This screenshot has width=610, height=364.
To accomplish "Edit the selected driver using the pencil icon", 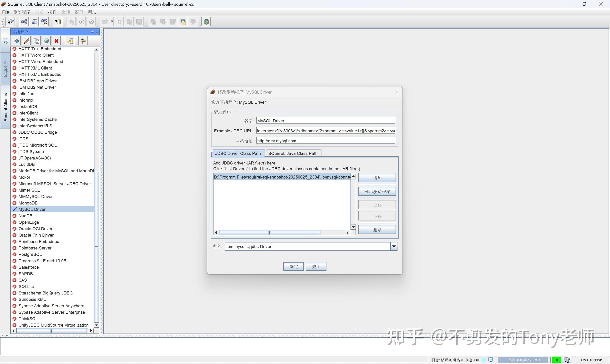I will pyautogui.click(x=26, y=41).
